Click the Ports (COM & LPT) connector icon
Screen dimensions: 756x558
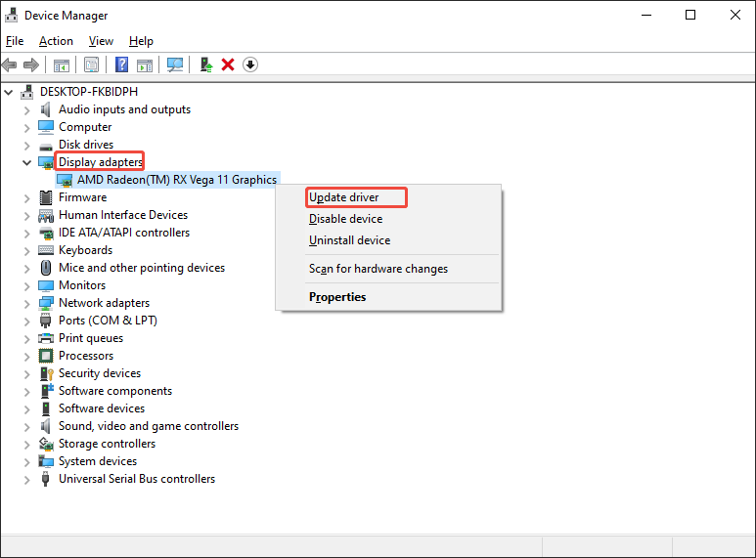click(46, 321)
